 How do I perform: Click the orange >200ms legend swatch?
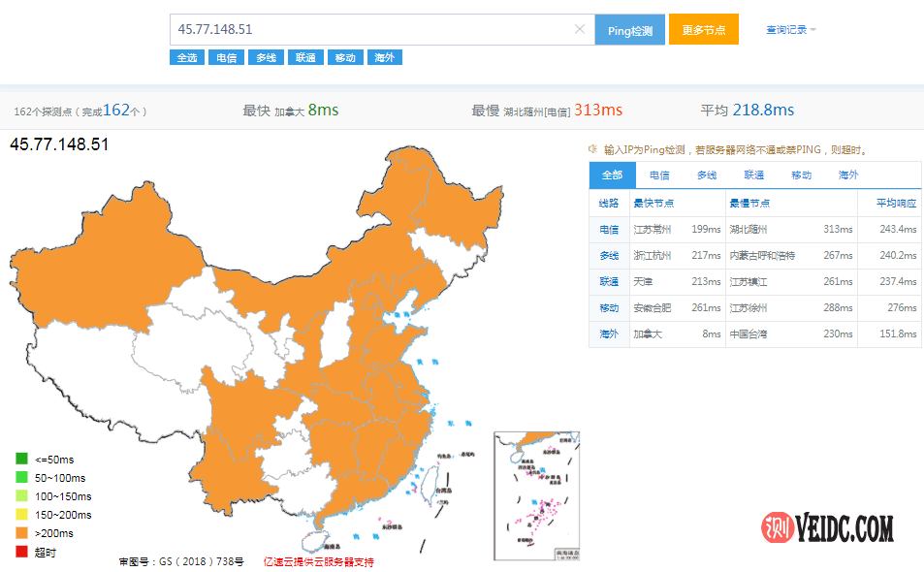[x=21, y=532]
